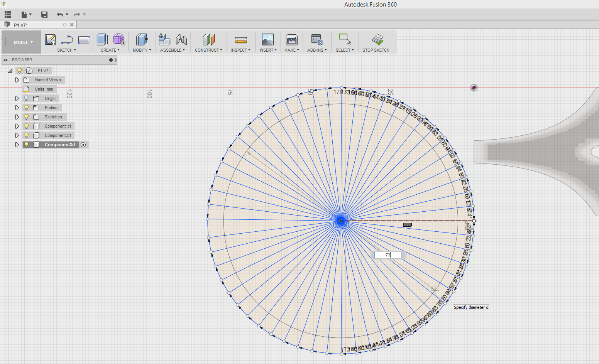Expand the Origin folder
Image resolution: width=599 pixels, height=364 pixels.
[17, 98]
